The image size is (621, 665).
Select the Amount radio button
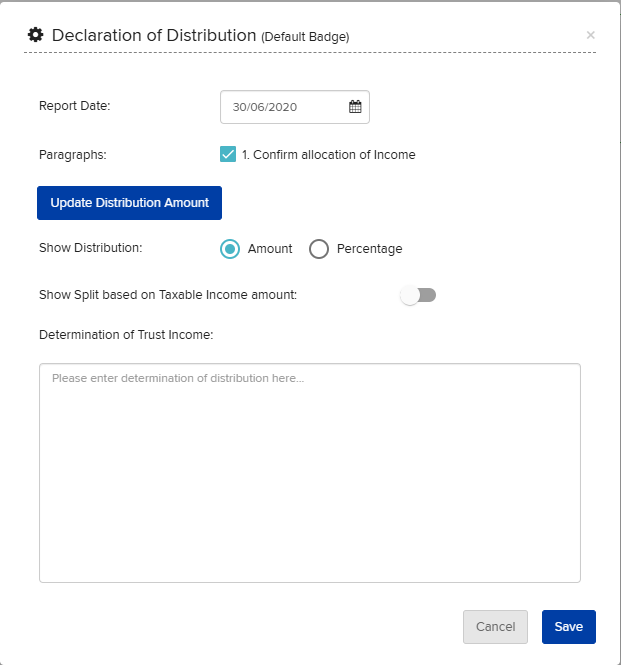pos(230,249)
